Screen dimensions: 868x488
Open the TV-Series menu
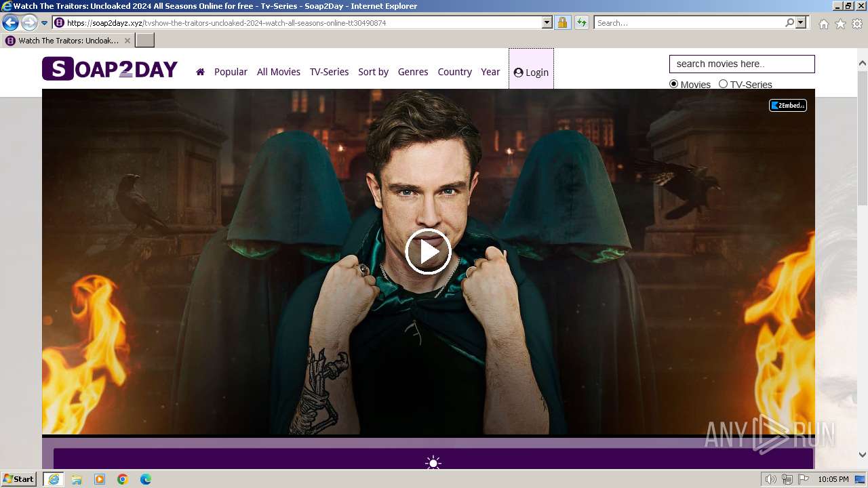pos(329,72)
